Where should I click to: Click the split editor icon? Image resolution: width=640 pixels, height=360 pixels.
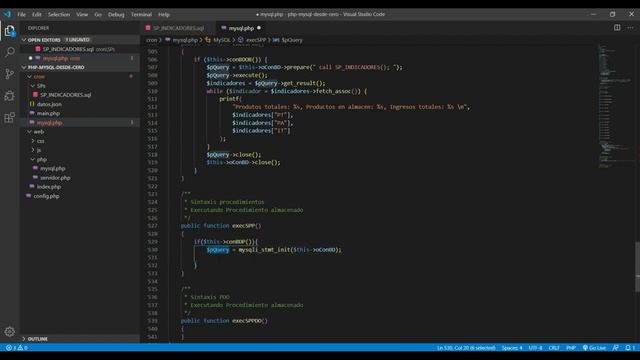(617, 28)
